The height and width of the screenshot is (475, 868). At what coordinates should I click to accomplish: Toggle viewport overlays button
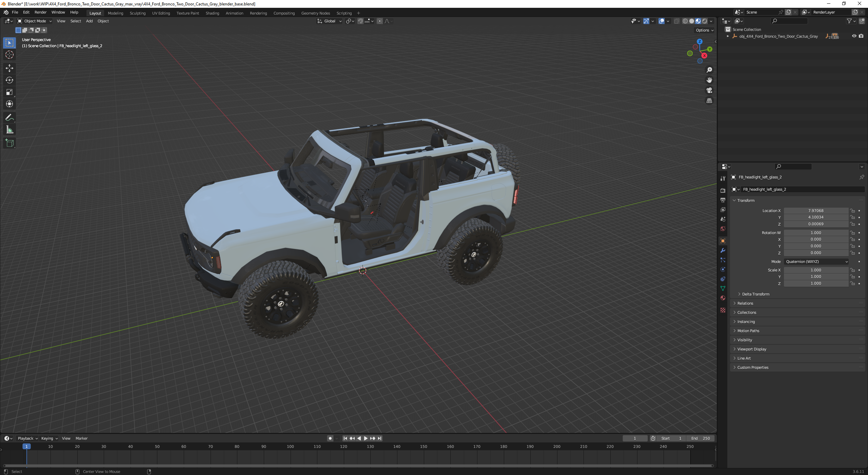662,21
